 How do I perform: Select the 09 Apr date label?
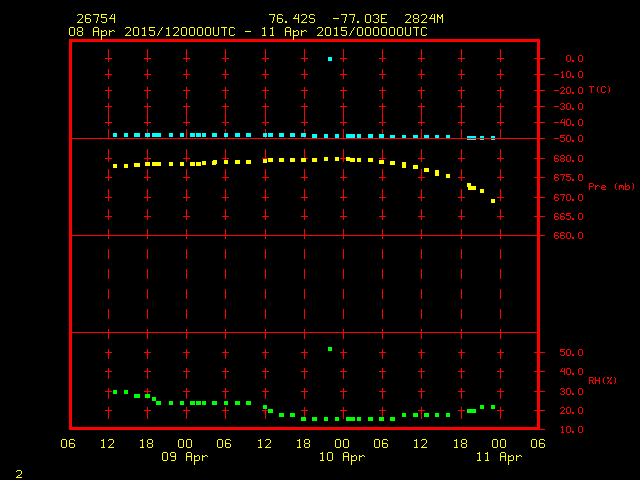[x=184, y=457]
